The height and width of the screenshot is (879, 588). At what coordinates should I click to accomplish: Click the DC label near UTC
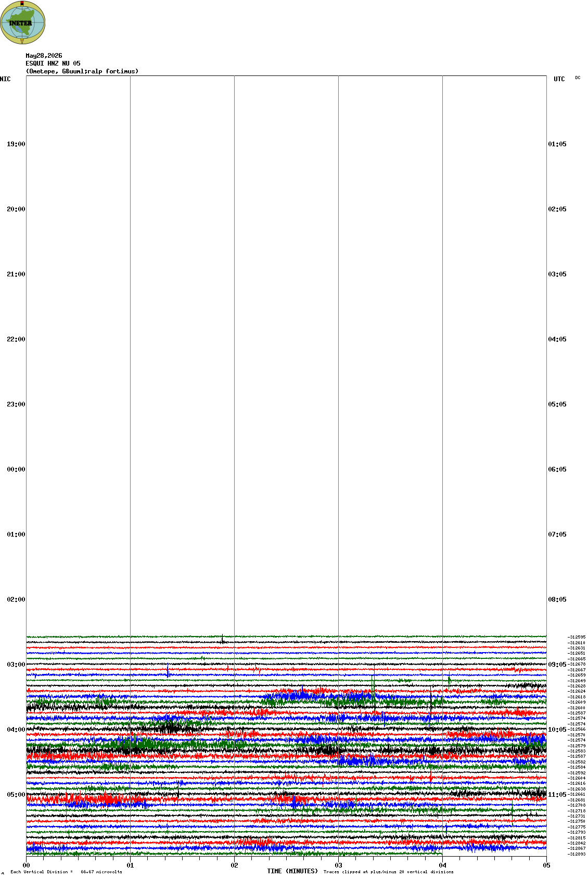578,78
